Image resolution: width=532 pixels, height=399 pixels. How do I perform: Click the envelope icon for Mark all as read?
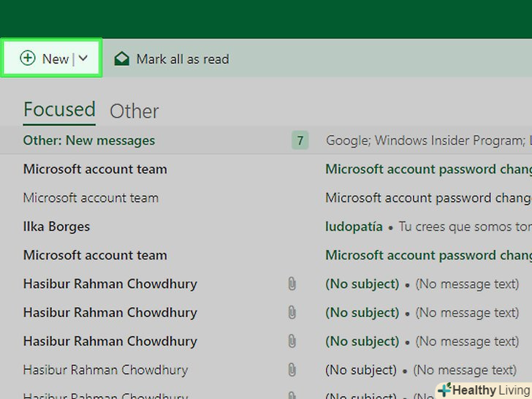(122, 58)
